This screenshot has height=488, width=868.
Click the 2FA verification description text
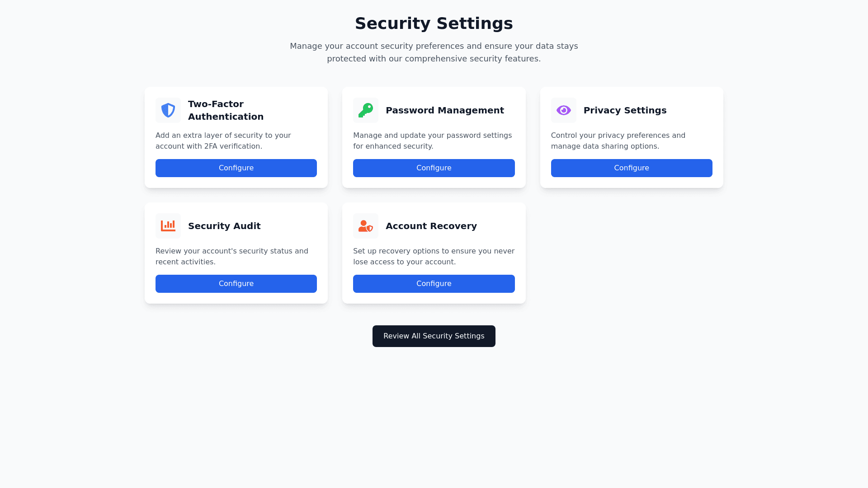coord(223,141)
